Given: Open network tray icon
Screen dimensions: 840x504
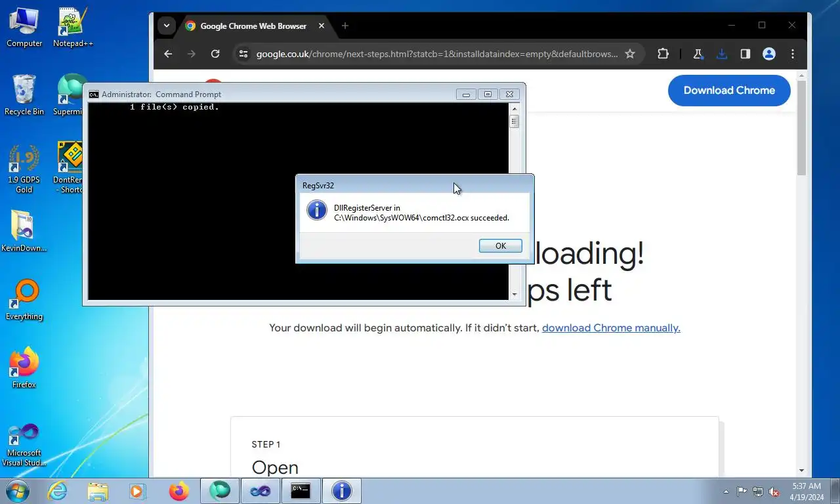Looking at the screenshot, I should pos(758,492).
